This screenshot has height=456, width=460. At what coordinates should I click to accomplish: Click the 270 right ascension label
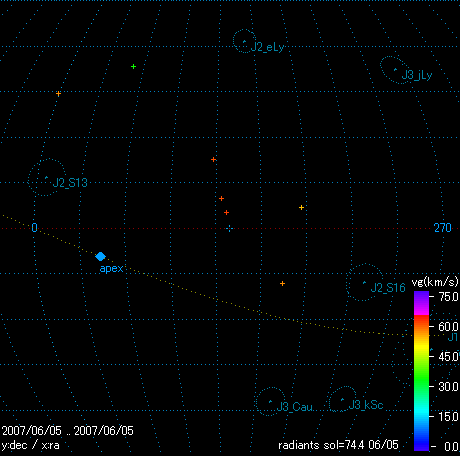pyautogui.click(x=443, y=228)
